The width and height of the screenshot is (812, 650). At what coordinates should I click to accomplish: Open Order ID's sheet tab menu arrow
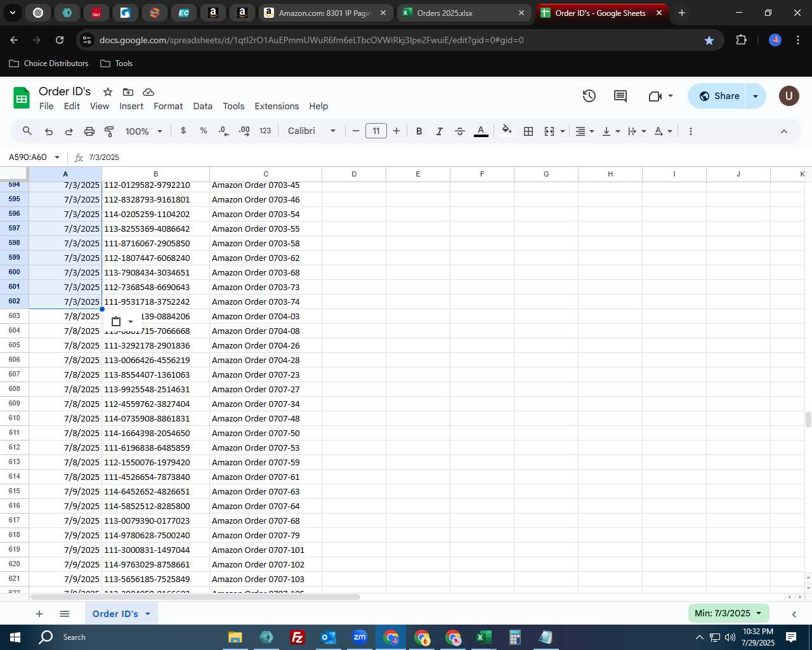[148, 614]
